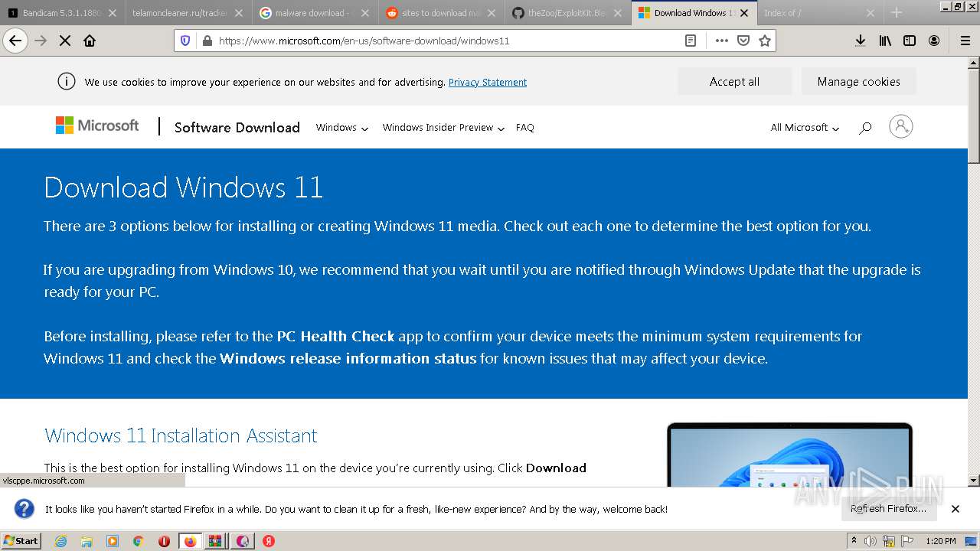Switch to the Index of / tab
980x551 pixels.
(x=819, y=13)
